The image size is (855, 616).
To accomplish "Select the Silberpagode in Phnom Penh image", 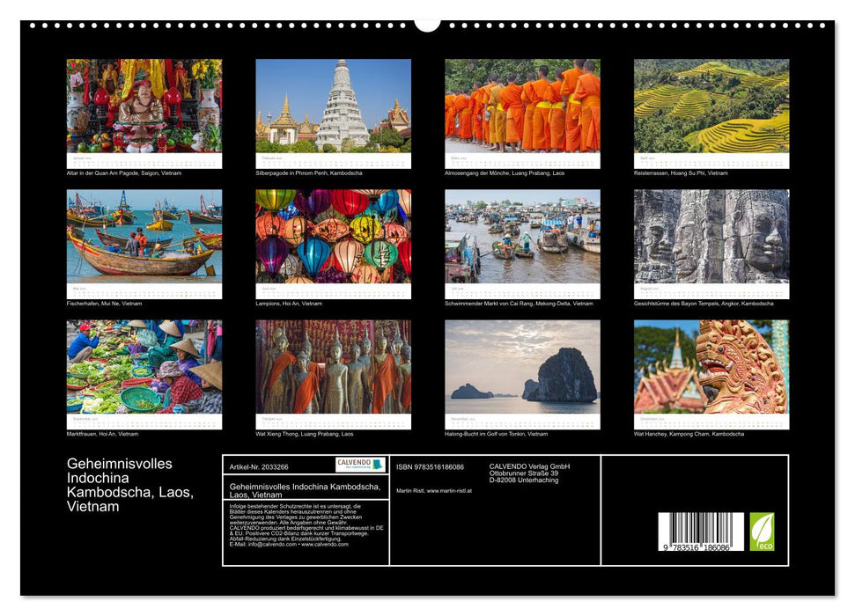I will (x=333, y=106).
